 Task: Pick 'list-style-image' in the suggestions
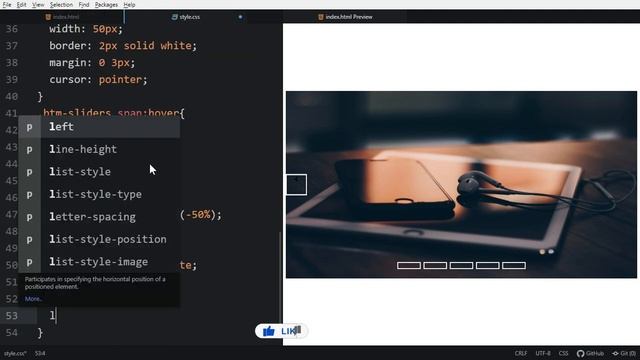[x=99, y=262]
